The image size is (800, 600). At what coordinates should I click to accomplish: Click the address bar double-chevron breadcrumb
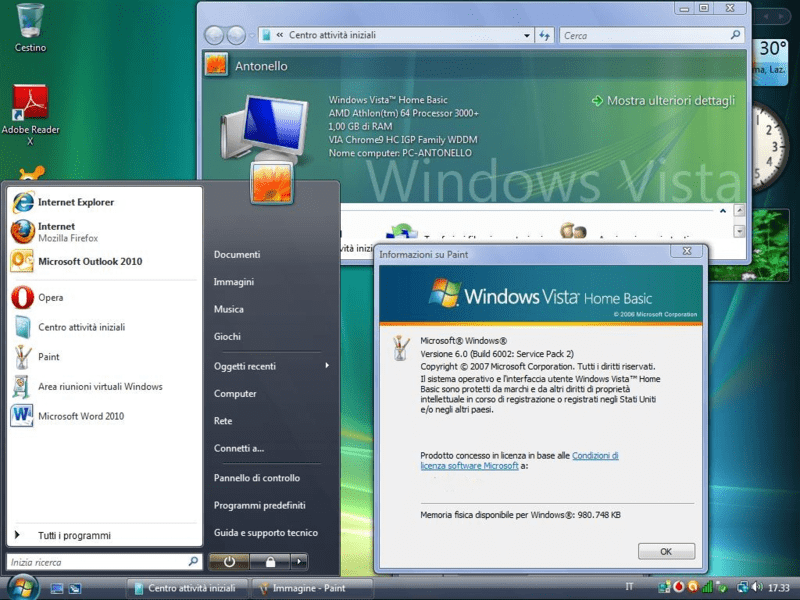(280, 35)
